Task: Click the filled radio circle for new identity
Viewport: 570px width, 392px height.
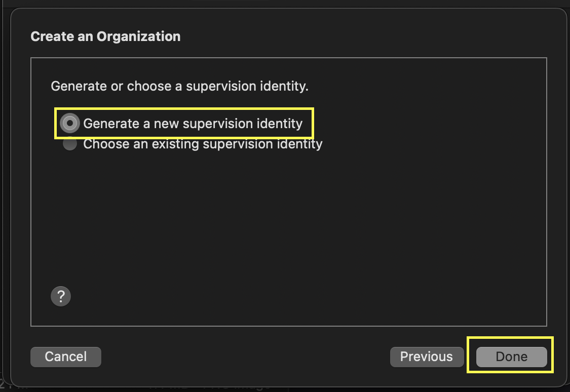Action: click(69, 123)
